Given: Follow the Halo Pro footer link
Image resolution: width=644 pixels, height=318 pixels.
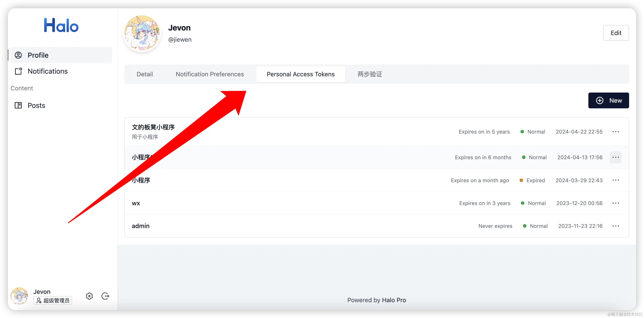Looking at the screenshot, I should click(394, 300).
